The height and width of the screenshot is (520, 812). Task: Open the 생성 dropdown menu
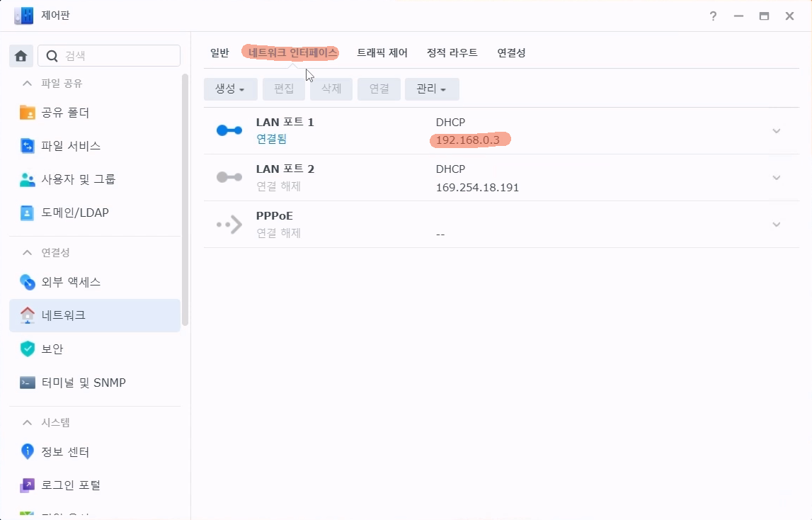tap(230, 89)
